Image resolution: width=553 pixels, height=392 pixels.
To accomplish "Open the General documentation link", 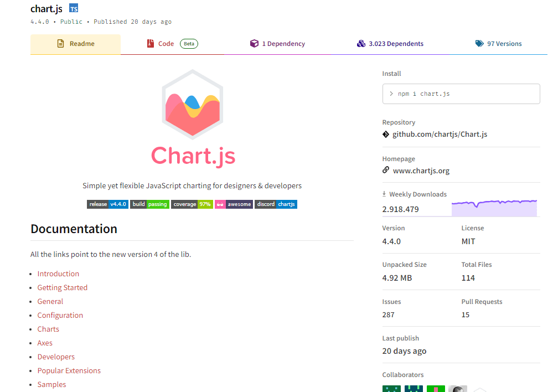I will click(50, 302).
